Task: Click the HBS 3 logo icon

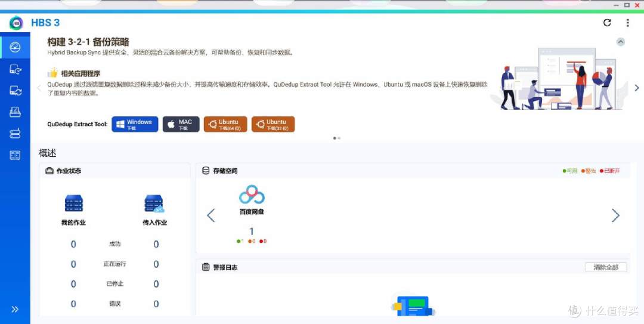Action: coord(16,23)
